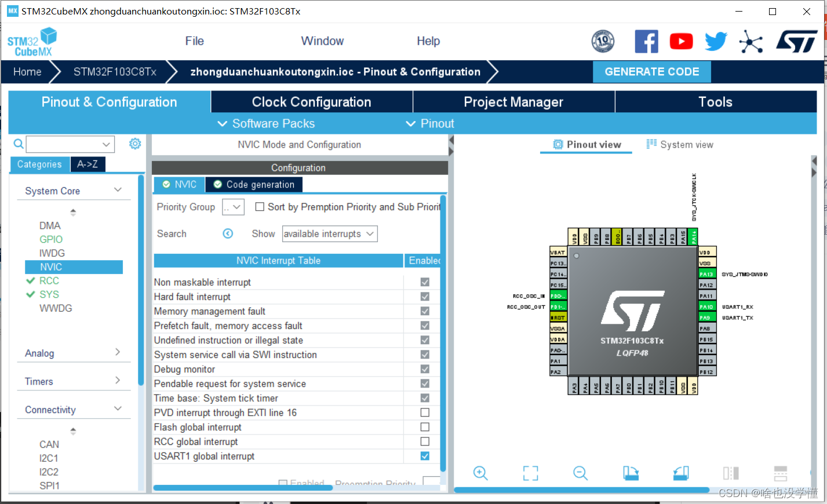
Task: Open the Twitter link icon
Action: point(716,41)
